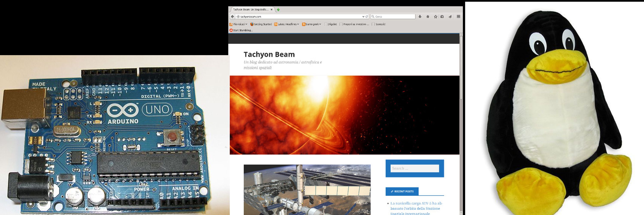Open Getting Started bookmark

click(x=261, y=24)
